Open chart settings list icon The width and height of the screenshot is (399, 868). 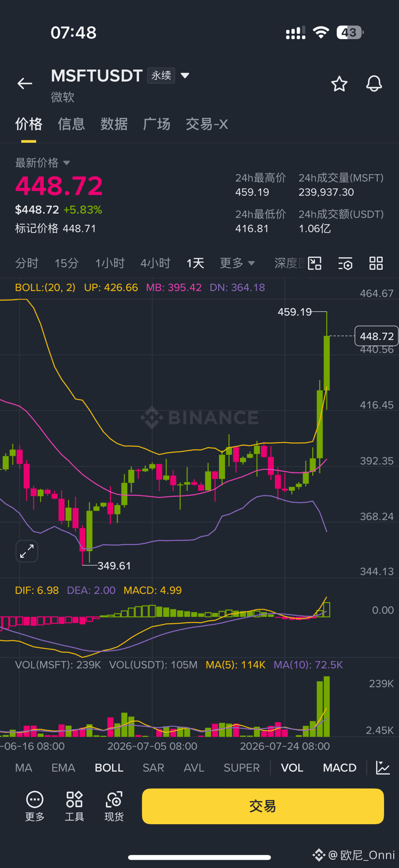pyautogui.click(x=345, y=263)
